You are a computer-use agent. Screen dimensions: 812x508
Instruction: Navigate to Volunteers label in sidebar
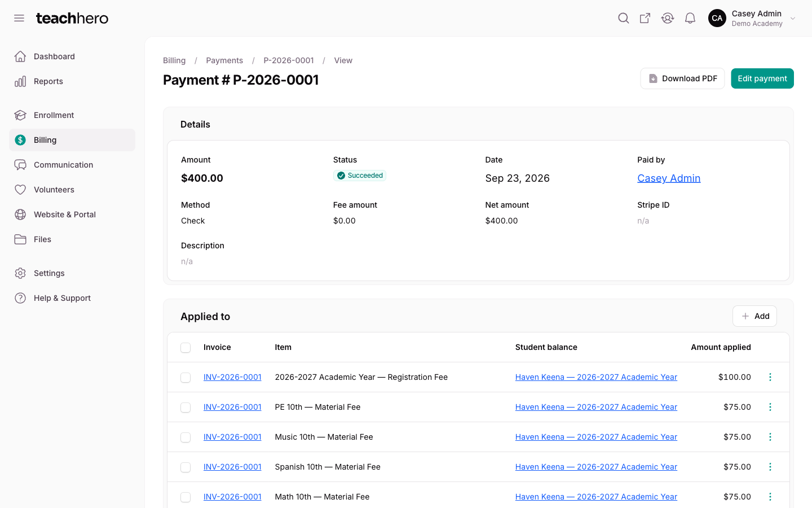[x=54, y=190]
